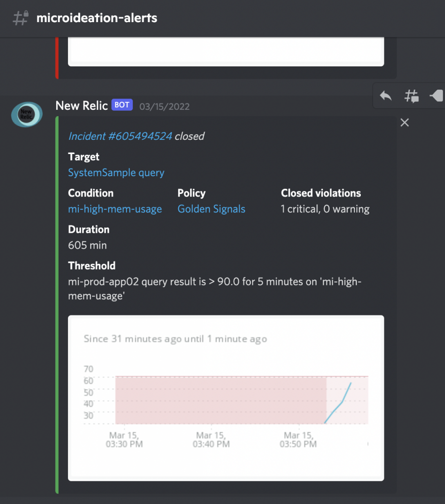Click the partly hidden icon beside the thread icon
The width and height of the screenshot is (445, 504).
pyautogui.click(x=437, y=96)
